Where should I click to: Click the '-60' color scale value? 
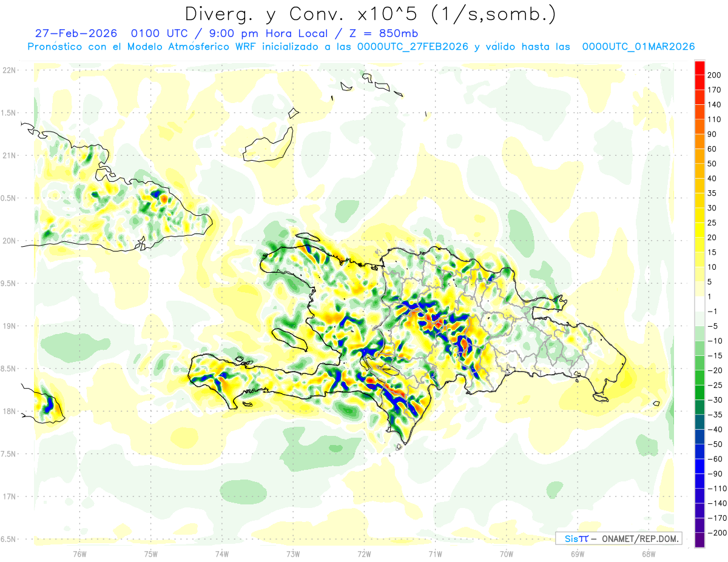coord(715,459)
